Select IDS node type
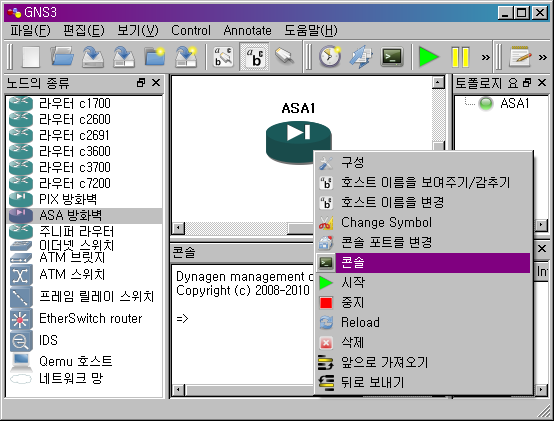 click(x=84, y=340)
